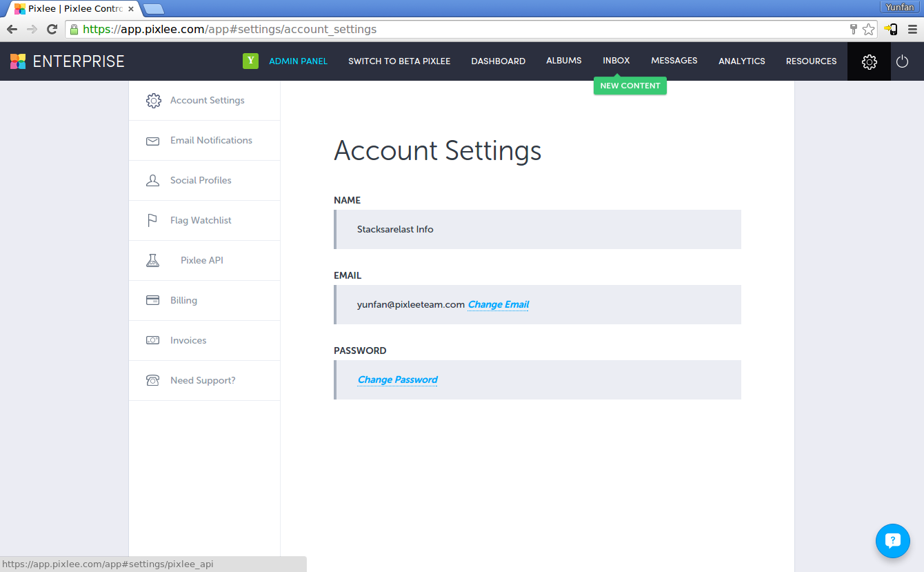This screenshot has height=572, width=924.
Task: Click the Stacksarelast Info name field
Action: click(538, 229)
